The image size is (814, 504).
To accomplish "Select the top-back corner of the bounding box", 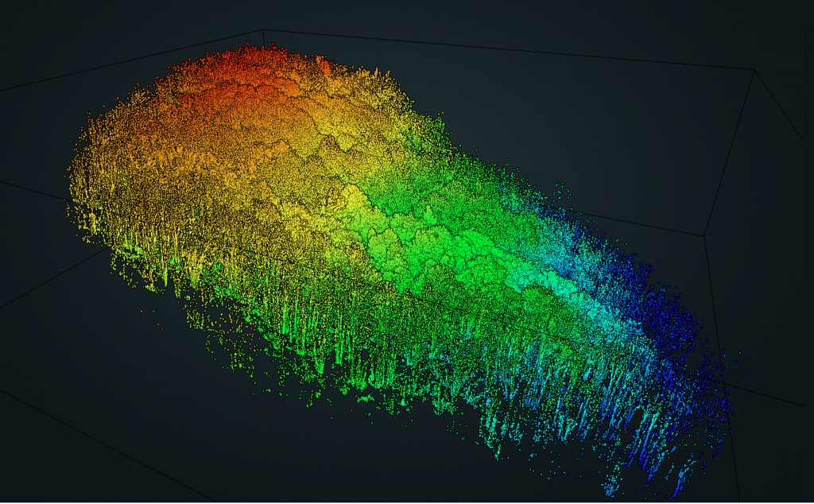I will [x=263, y=30].
